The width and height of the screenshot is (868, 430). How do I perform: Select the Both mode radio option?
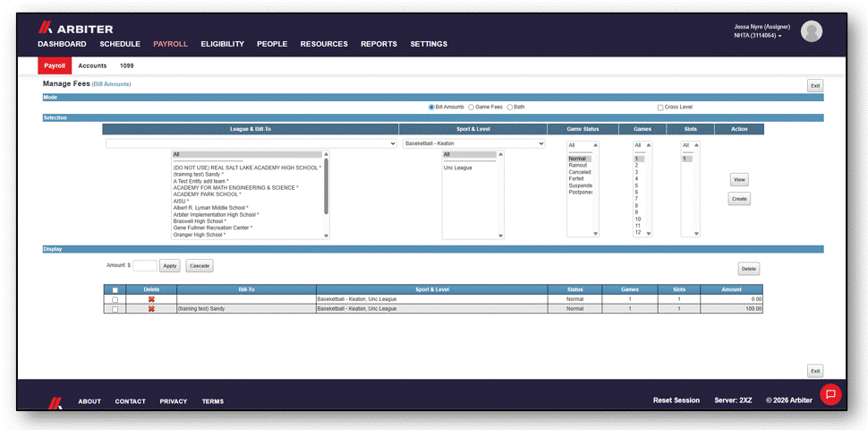click(x=510, y=107)
